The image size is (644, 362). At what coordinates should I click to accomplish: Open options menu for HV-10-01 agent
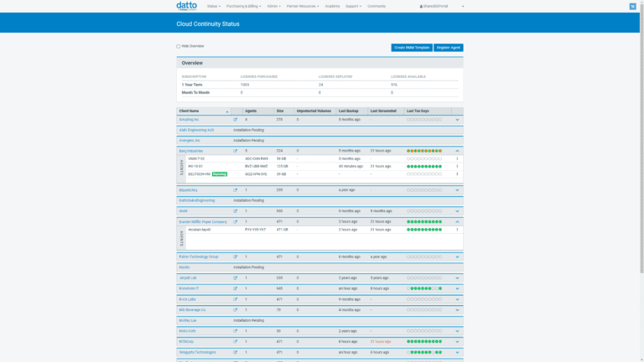pyautogui.click(x=457, y=167)
